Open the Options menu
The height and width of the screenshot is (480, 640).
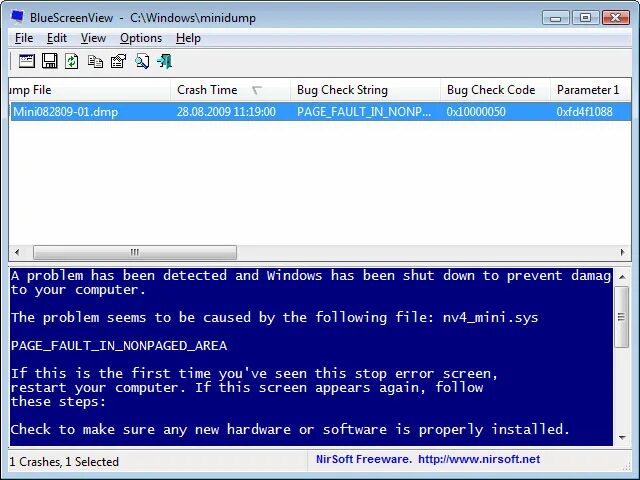coord(141,38)
